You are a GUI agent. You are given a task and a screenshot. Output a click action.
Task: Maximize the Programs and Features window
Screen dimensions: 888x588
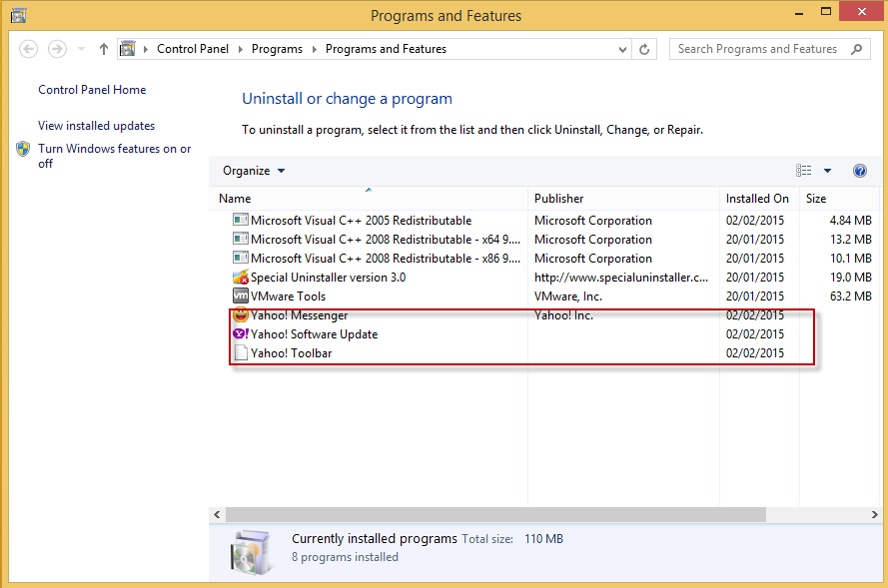coord(826,12)
